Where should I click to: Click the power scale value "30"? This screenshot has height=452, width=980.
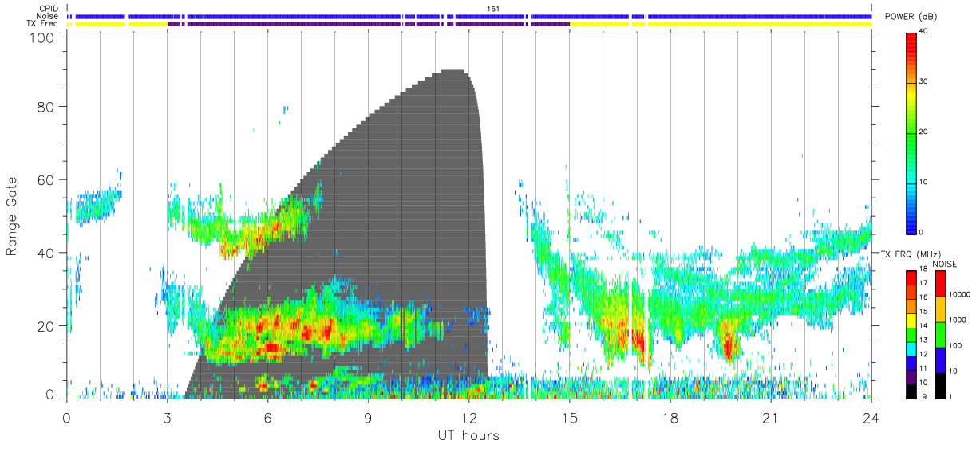[x=924, y=82]
